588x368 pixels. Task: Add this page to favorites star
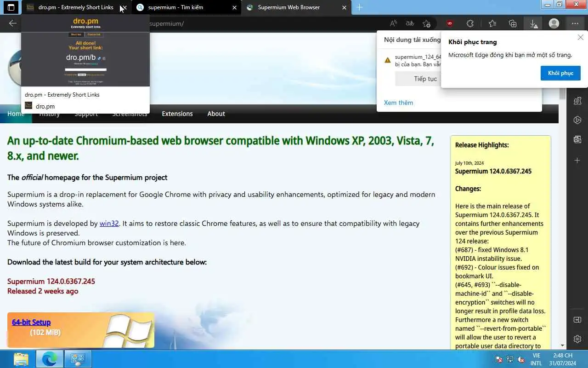click(x=427, y=23)
